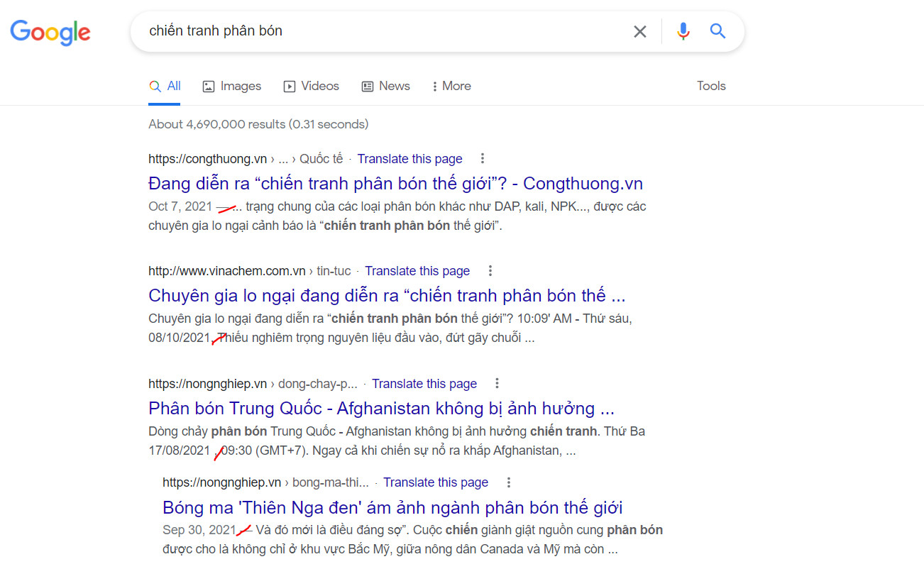Open 'Đang diễn ra chiến tranh phân bón thế giới' result
Image resolution: width=924 pixels, height=586 pixels.
tap(395, 184)
